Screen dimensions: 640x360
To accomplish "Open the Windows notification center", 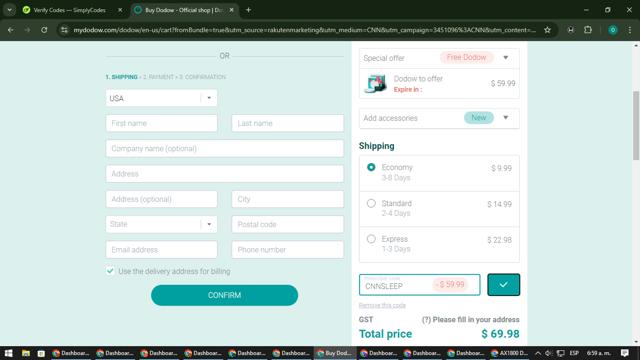I will (625, 353).
